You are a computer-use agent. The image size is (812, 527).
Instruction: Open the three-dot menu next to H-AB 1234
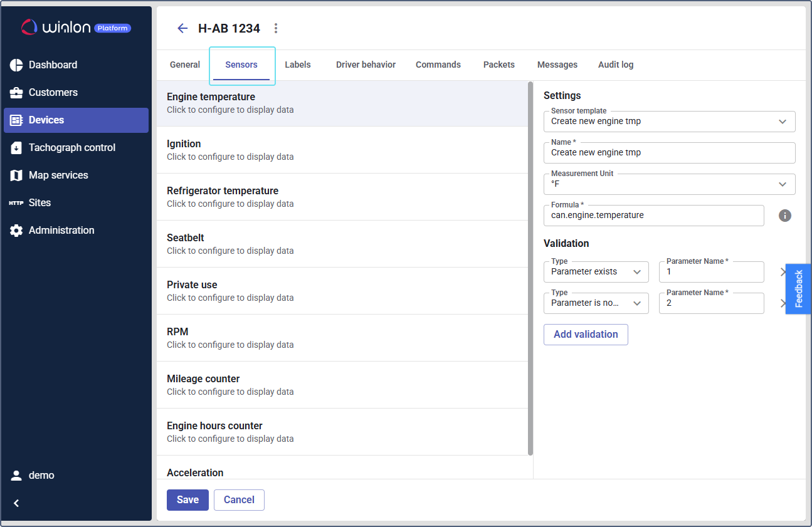point(276,28)
